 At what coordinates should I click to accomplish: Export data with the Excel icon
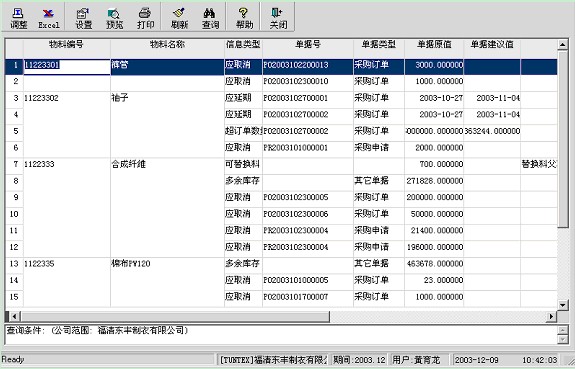(49, 18)
